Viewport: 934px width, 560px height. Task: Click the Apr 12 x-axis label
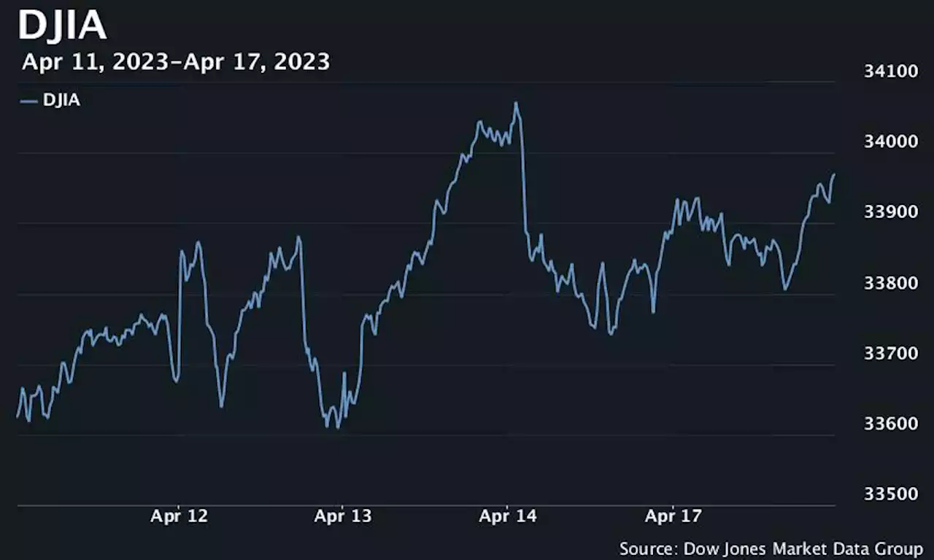click(x=180, y=517)
